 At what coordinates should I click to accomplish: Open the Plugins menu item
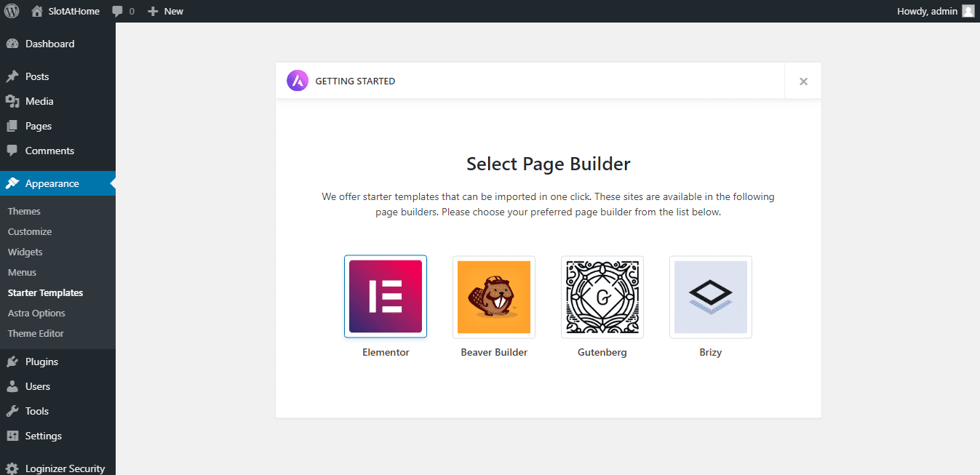(x=41, y=362)
